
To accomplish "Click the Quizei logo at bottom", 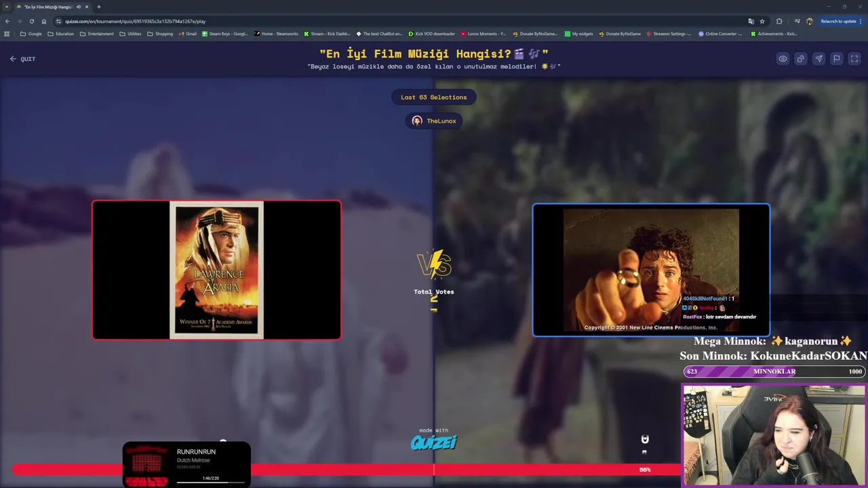I will pyautogui.click(x=434, y=443).
